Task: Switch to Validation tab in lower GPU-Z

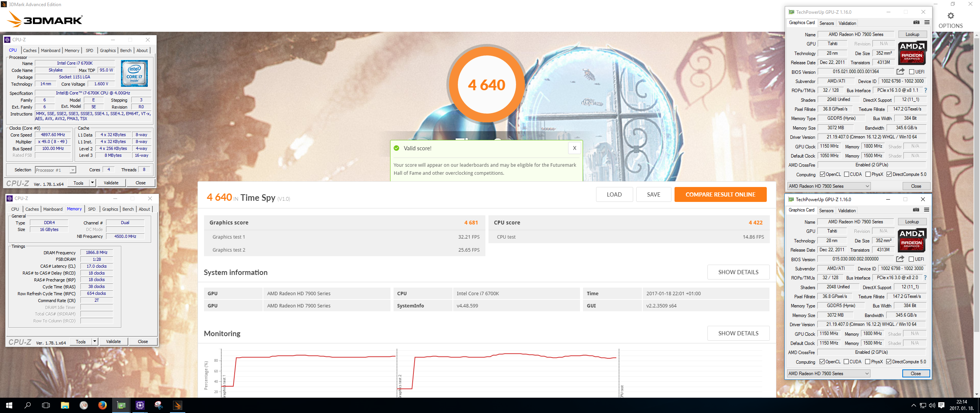Action: 847,211
